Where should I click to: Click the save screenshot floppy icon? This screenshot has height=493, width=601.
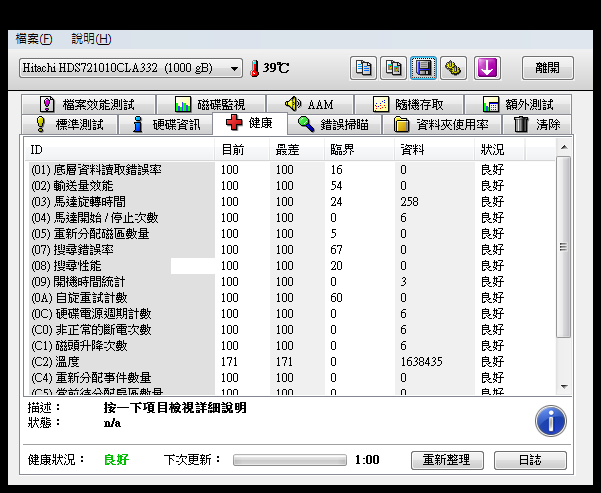pyautogui.click(x=423, y=68)
